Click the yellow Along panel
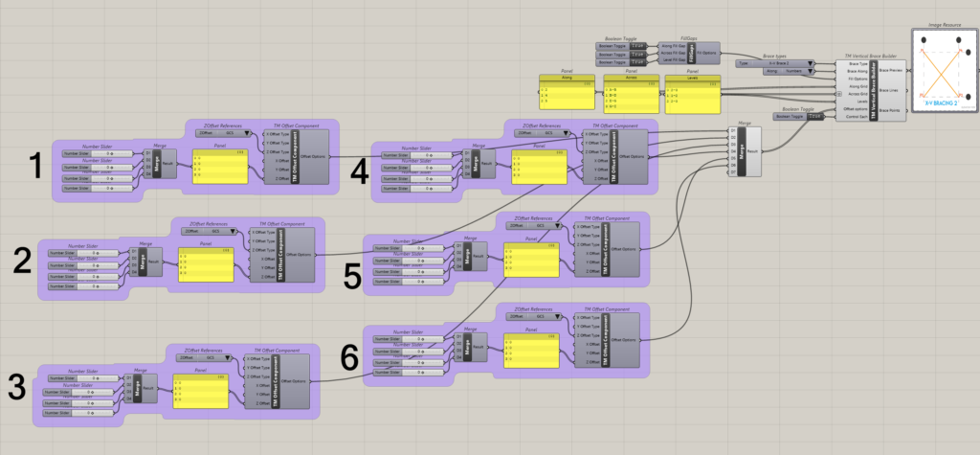980x455 pixels. click(567, 97)
